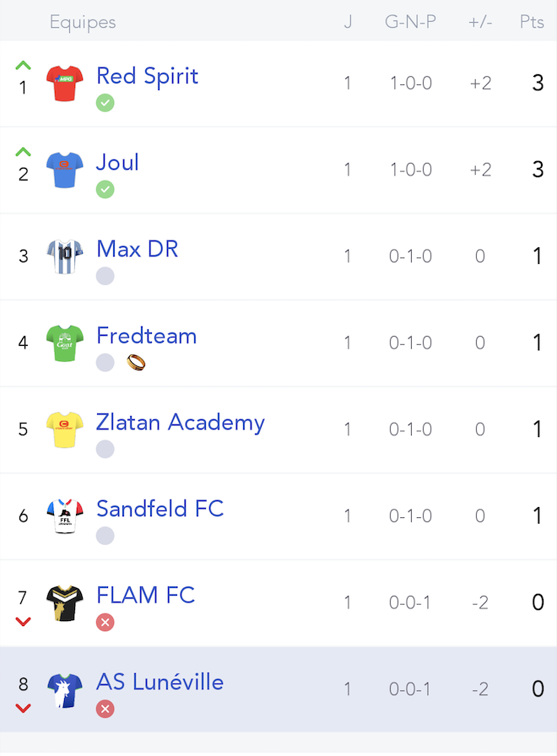
Task: Click Joul's blue jersey icon
Action: point(65,170)
